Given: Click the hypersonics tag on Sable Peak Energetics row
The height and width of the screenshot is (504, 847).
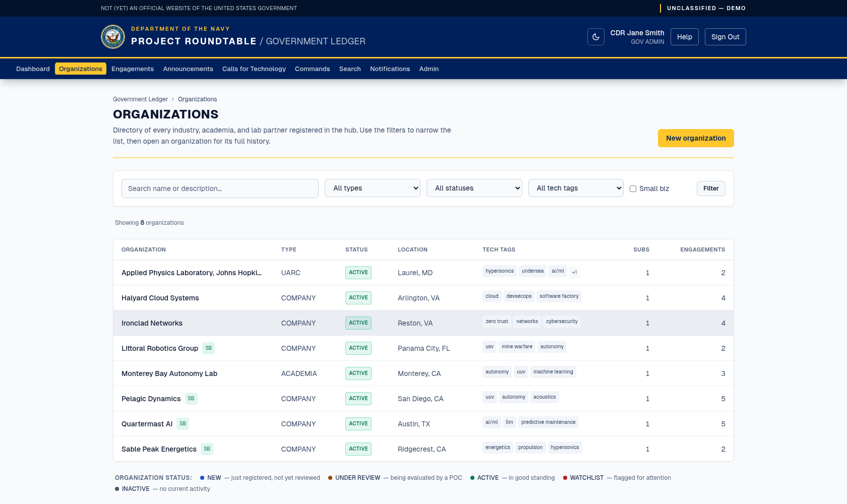Looking at the screenshot, I should 565,448.
